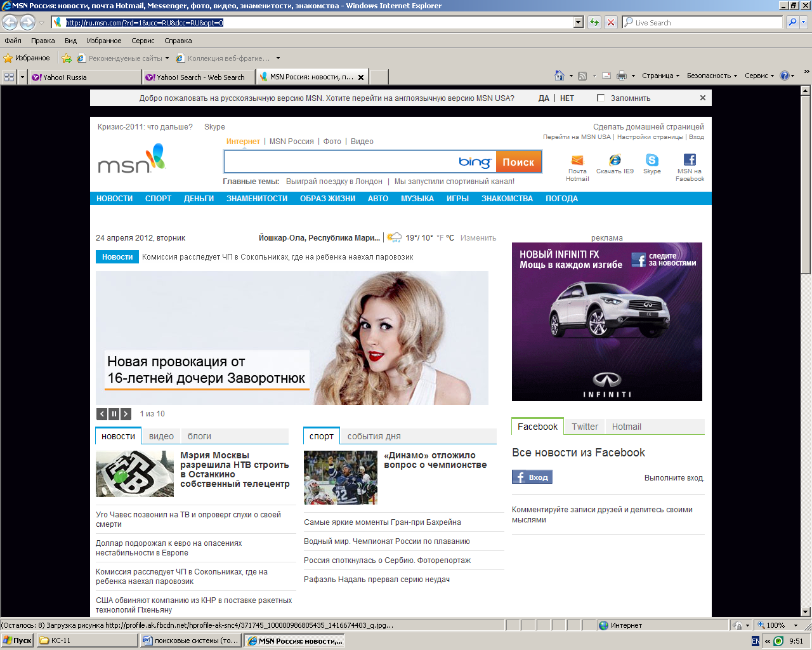Select the видео news tab
Image resolution: width=812 pixels, height=650 pixels.
click(161, 436)
